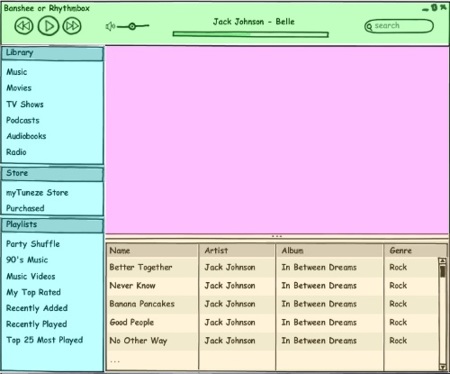Click Jack Johnson in Better Together row
Screen dimensions: 450x374
230,267
